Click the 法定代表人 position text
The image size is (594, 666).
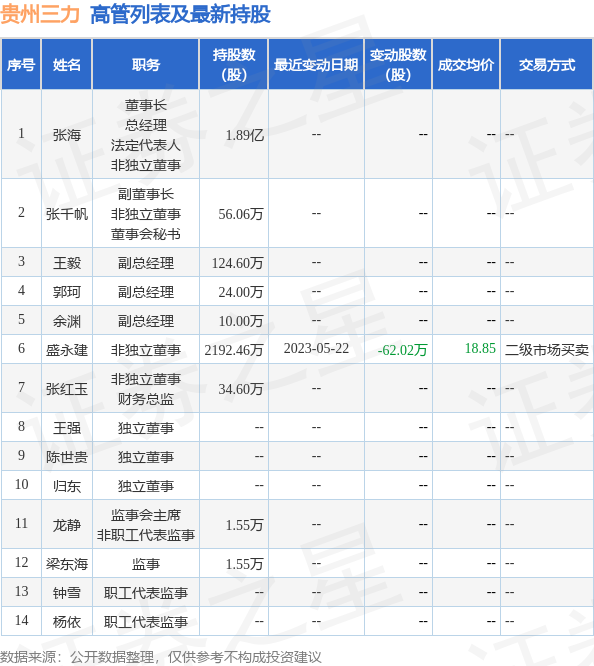coord(146,145)
